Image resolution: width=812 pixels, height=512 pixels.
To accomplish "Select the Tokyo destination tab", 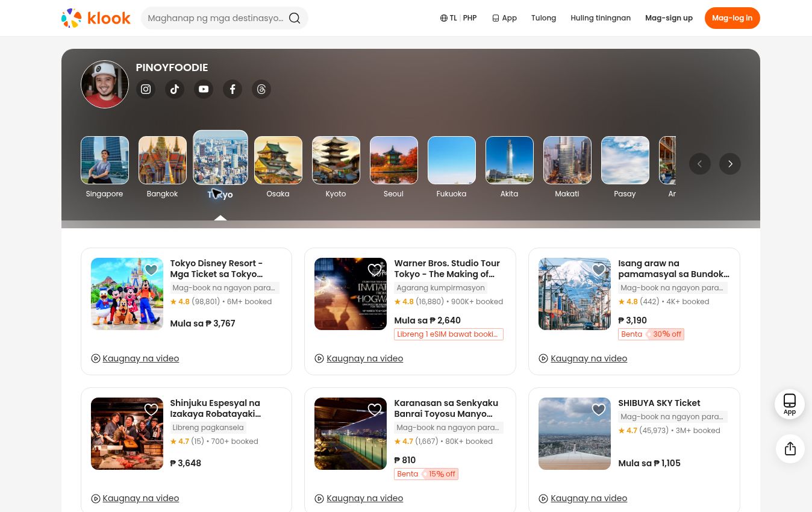I will [220, 165].
